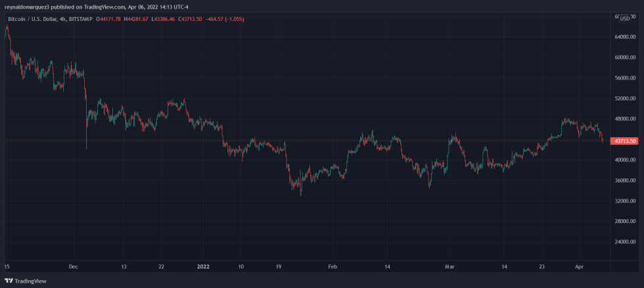Image resolution: width=644 pixels, height=288 pixels.
Task: Click the 64000.00 price axis label
Action: tap(624, 37)
